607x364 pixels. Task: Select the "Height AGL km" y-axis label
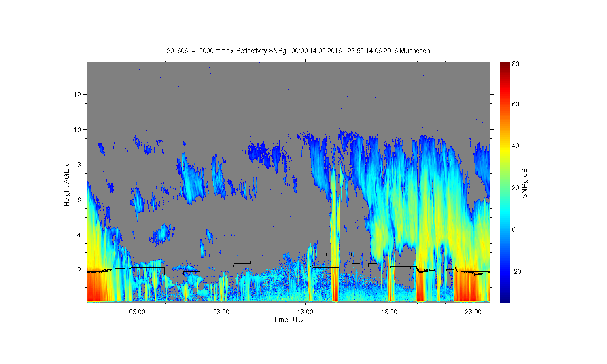point(67,182)
